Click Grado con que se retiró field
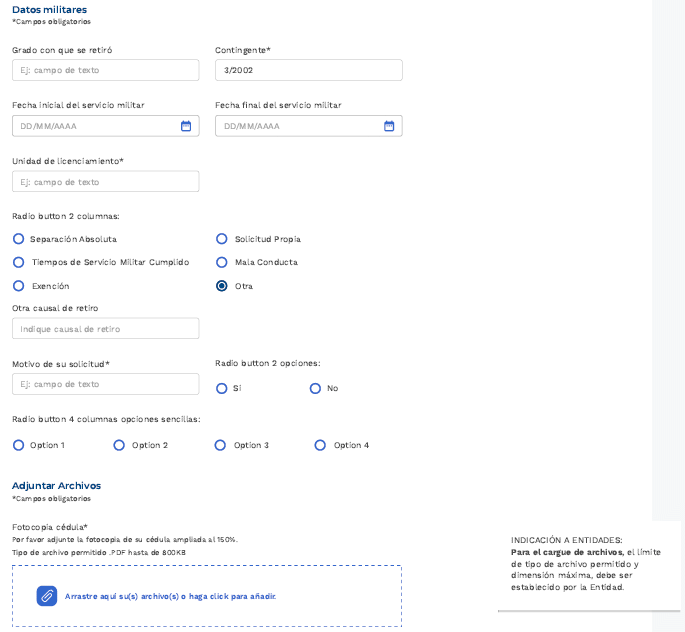 pos(105,70)
